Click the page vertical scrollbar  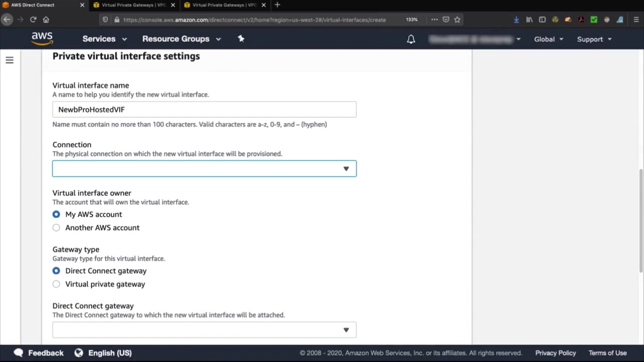pos(640,221)
